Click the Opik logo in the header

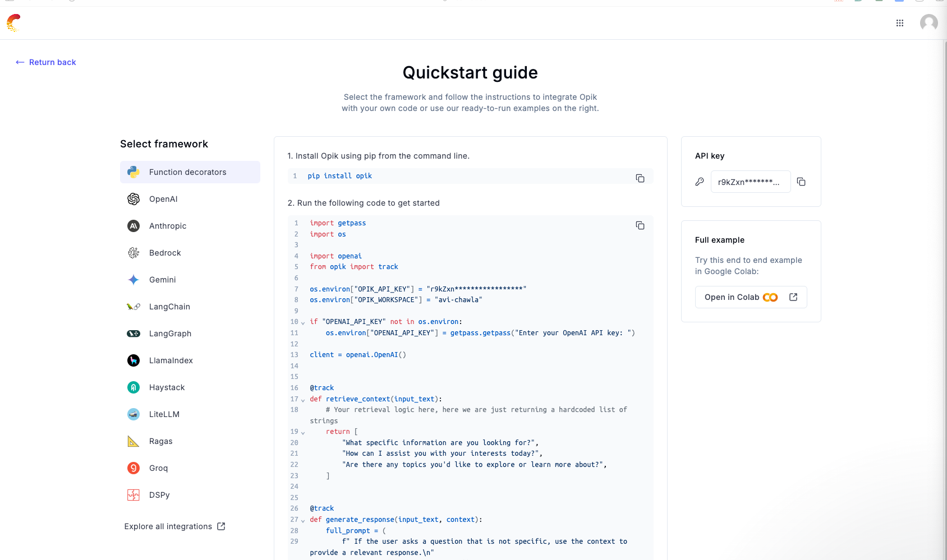[13, 23]
